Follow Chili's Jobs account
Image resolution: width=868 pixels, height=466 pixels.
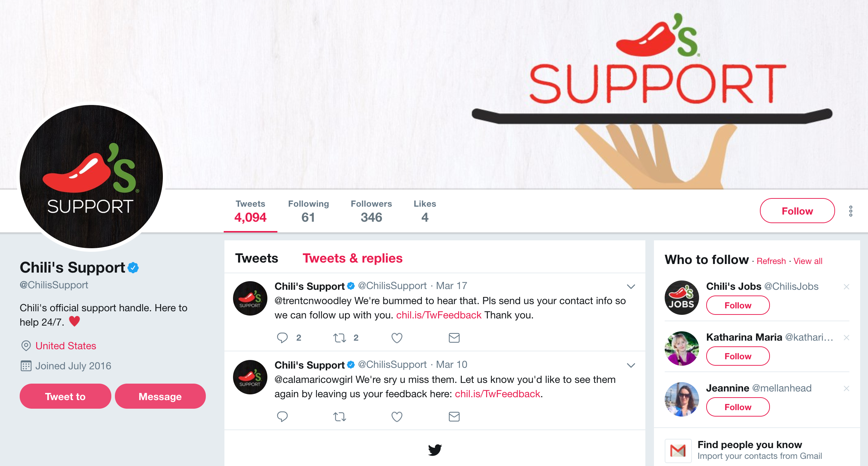click(738, 305)
